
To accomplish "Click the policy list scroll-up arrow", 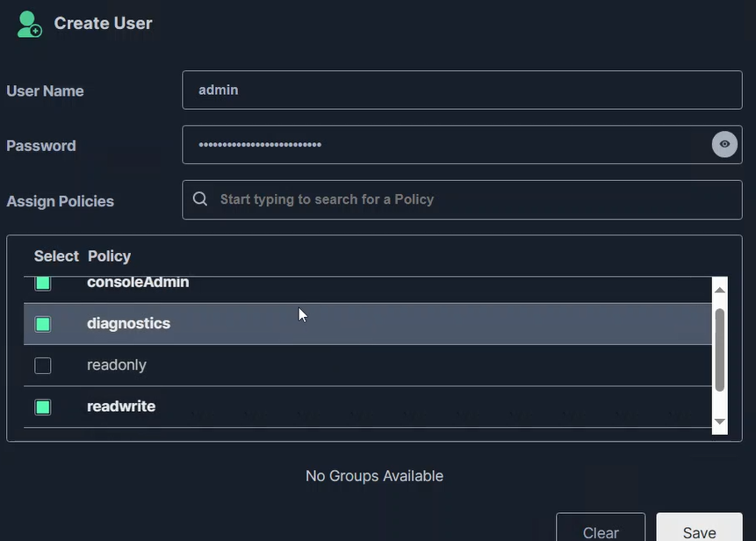I will pyautogui.click(x=720, y=290).
